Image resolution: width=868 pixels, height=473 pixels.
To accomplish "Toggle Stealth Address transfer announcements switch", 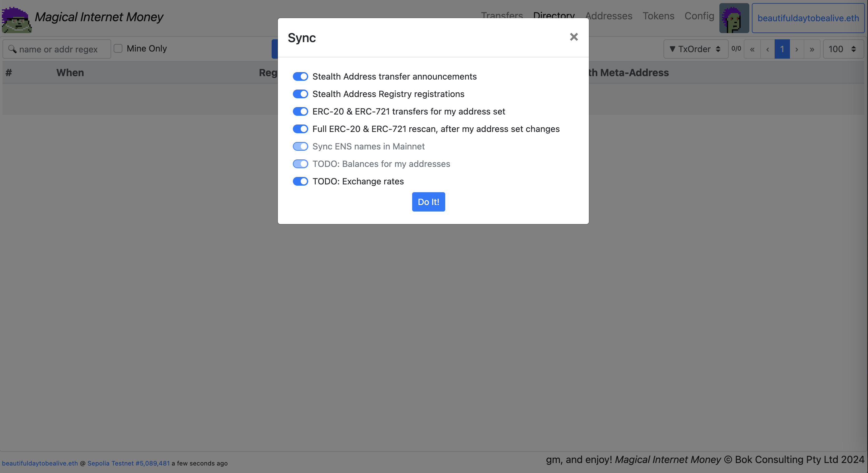I will (300, 76).
